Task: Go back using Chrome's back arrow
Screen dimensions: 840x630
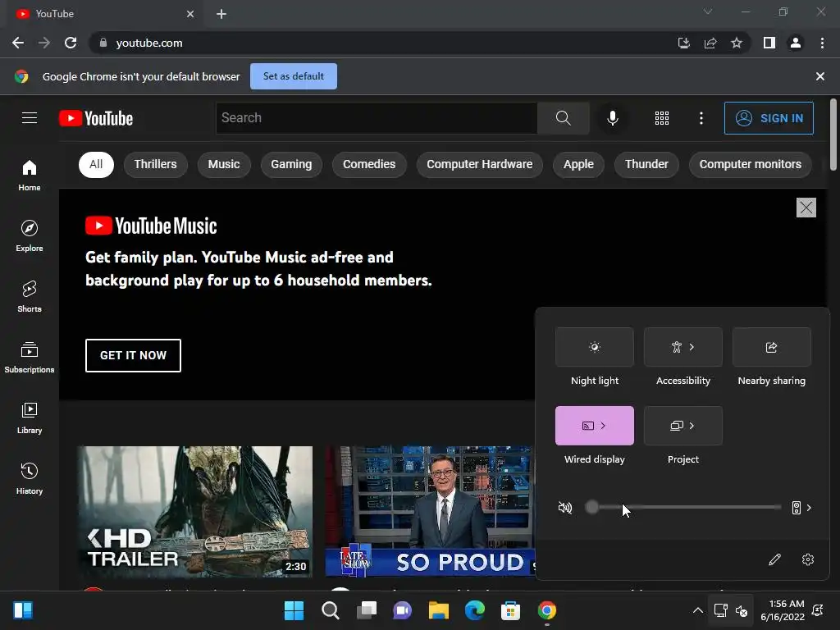Action: point(18,43)
